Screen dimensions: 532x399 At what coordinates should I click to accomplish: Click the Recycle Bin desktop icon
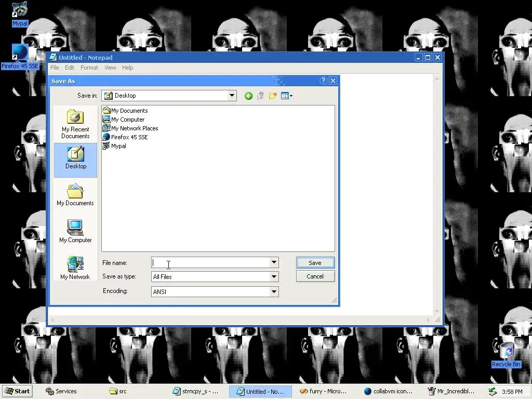tap(506, 355)
